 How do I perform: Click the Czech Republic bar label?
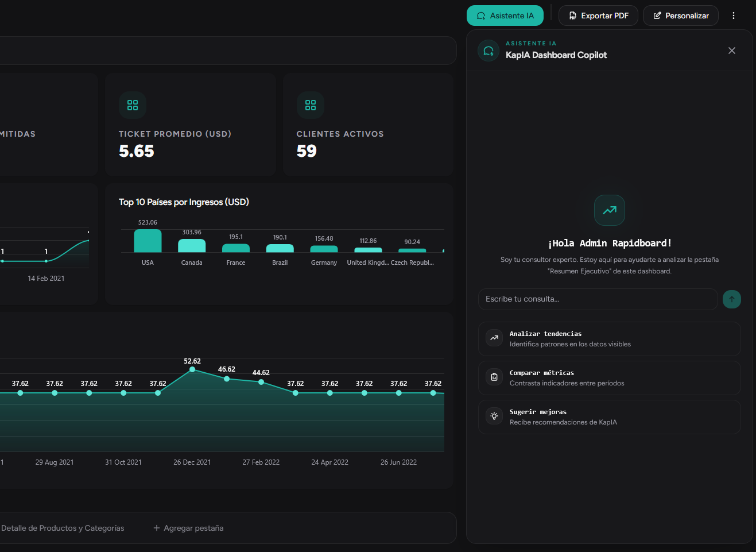click(x=412, y=263)
